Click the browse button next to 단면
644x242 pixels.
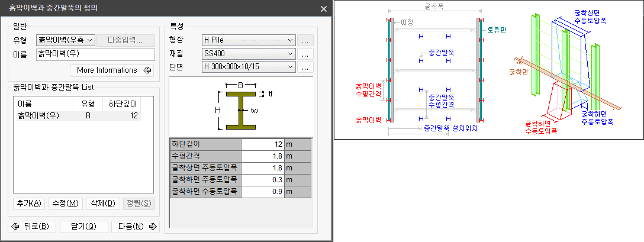305,67
